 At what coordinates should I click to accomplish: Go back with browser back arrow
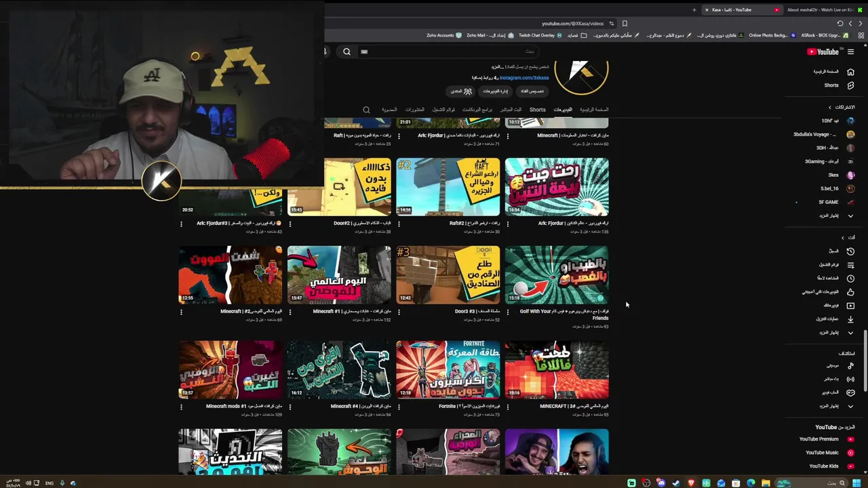coord(861,24)
